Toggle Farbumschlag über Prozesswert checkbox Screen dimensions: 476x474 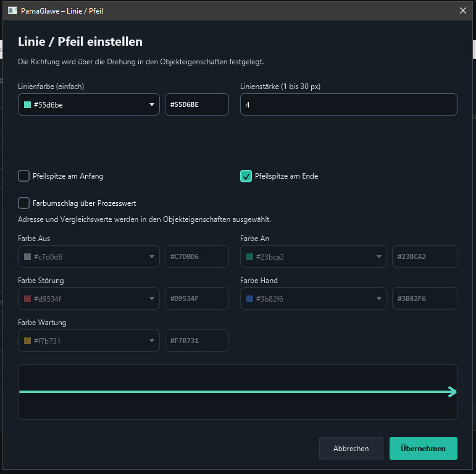tap(23, 203)
